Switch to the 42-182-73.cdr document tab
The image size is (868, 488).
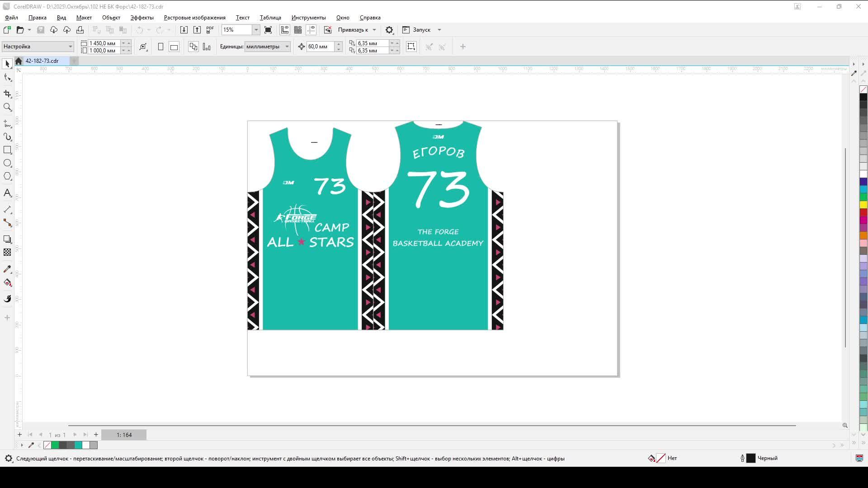(x=43, y=61)
